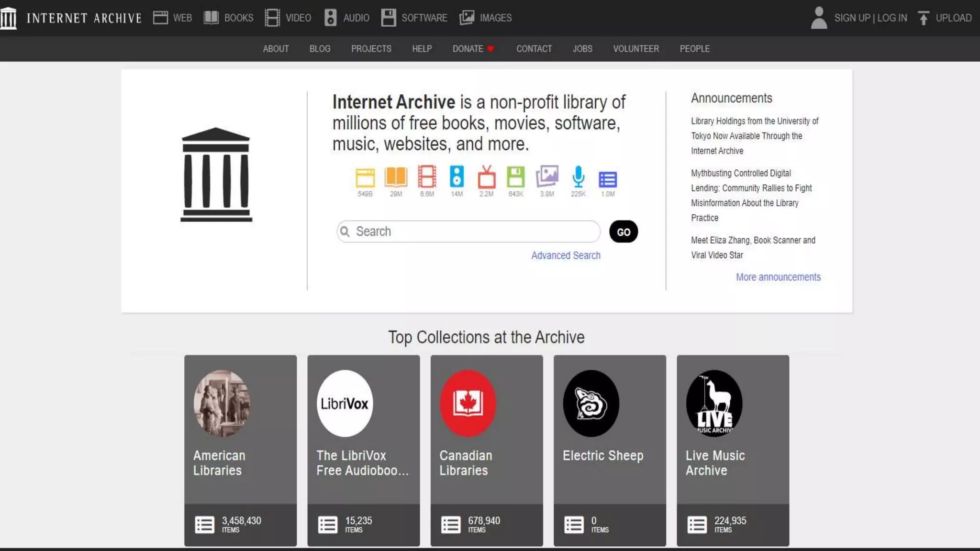The height and width of the screenshot is (551, 980).
Task: Open the blue list collections icon
Action: [607, 179]
